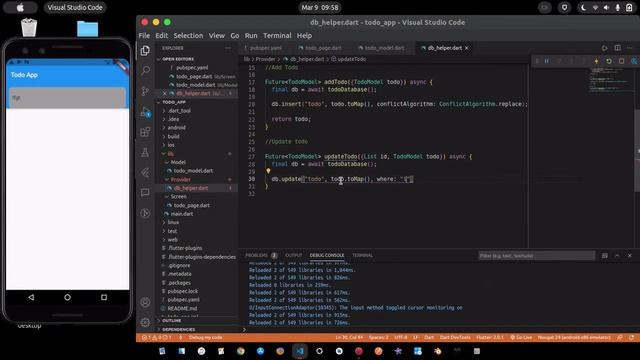This screenshot has width=640, height=360.
Task: Open the File menu
Action: point(144,36)
